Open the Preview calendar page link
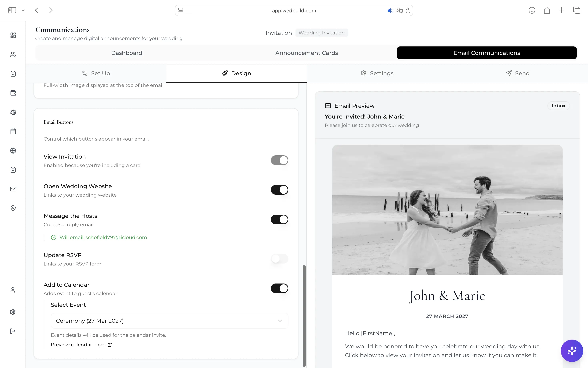This screenshot has width=588, height=368. [81, 345]
